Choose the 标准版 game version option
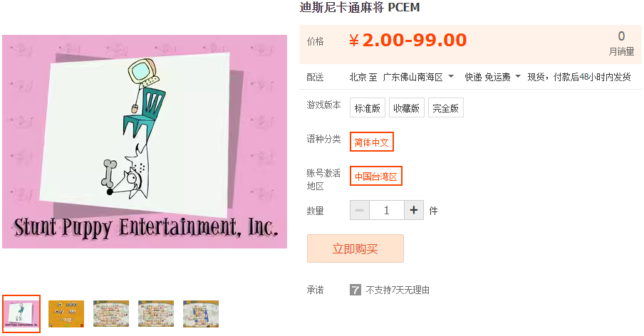Viewport: 644px width, 336px height. (368, 108)
